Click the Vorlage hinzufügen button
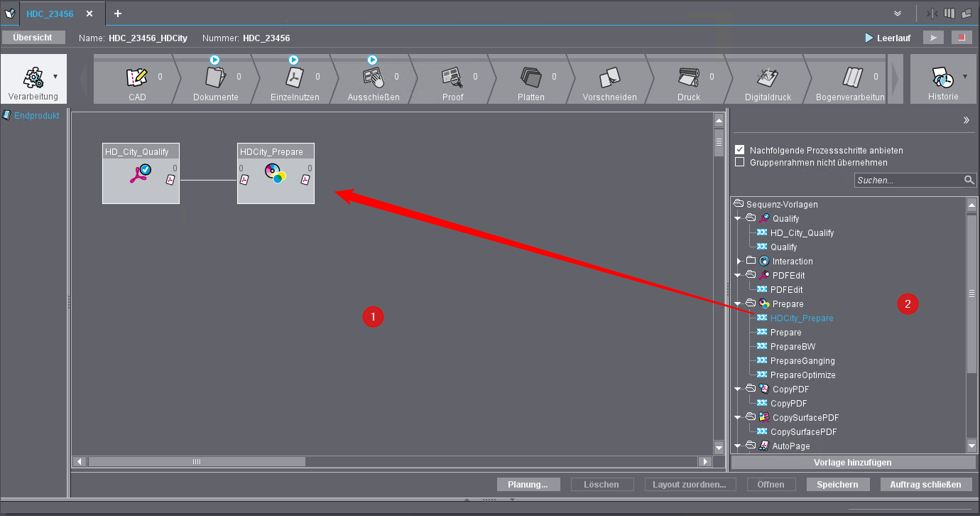 852,462
